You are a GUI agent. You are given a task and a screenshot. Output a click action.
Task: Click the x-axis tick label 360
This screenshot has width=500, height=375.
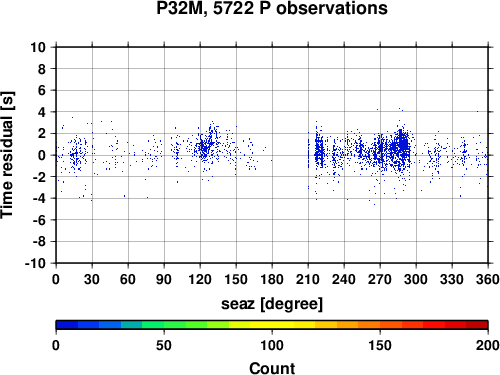coord(488,279)
